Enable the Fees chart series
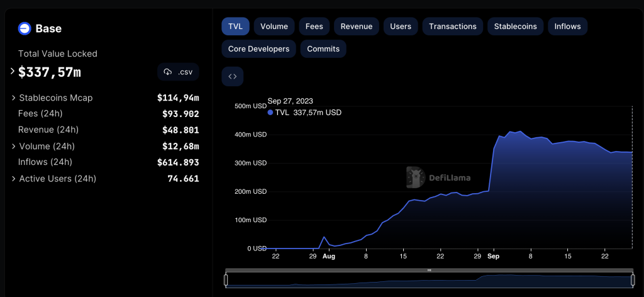The image size is (644, 297). pos(314,26)
